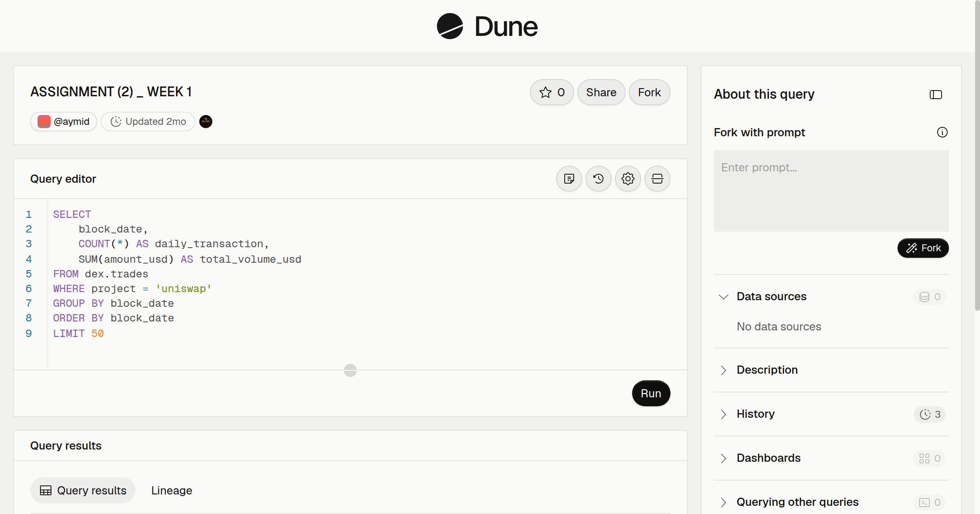Show Fork with prompt info icon
Viewport: 980px width, 514px height.
pyautogui.click(x=942, y=132)
